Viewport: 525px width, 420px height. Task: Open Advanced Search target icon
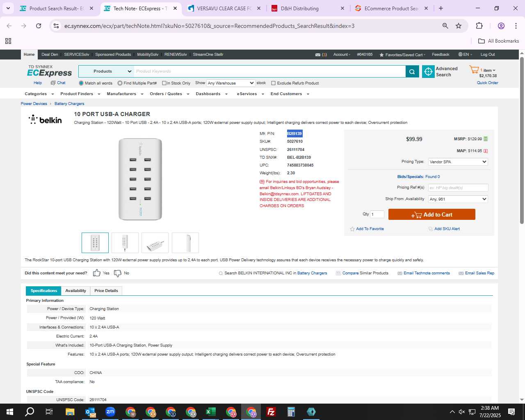pos(428,71)
